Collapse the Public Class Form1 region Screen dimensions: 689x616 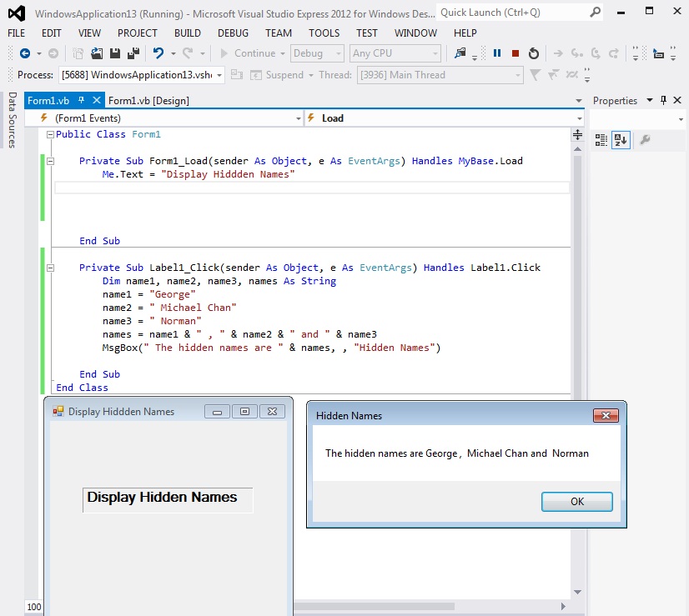51,134
